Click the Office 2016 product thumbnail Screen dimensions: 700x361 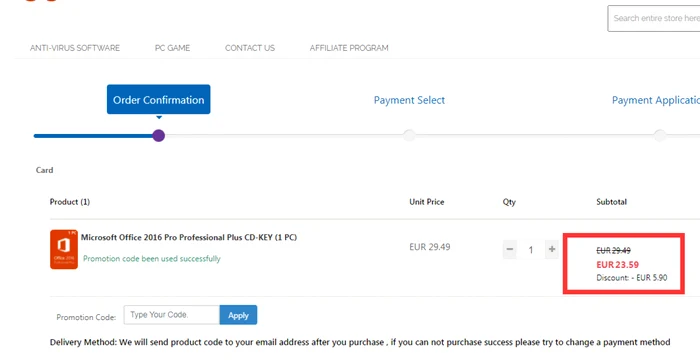(64, 249)
